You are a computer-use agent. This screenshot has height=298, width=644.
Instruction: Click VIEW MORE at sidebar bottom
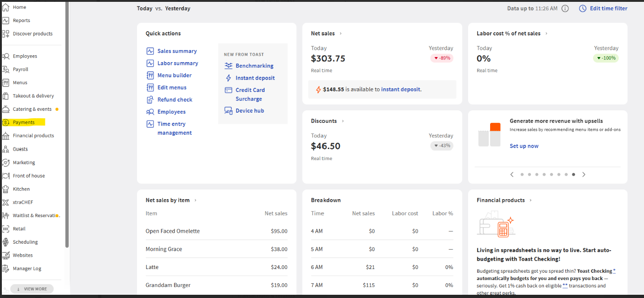[32, 289]
